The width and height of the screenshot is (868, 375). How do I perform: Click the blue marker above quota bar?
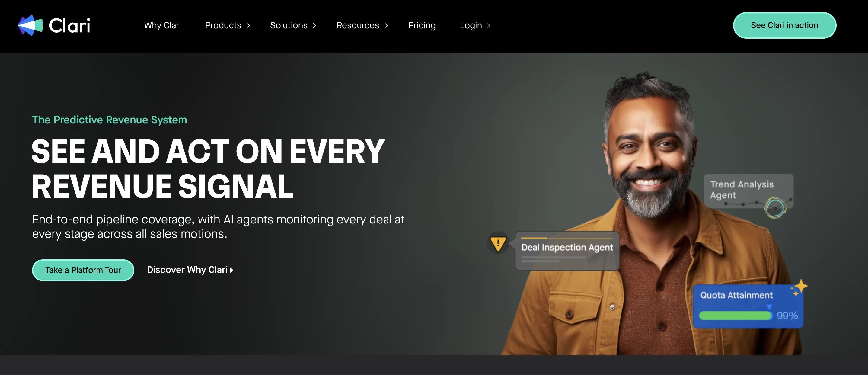tap(769, 307)
